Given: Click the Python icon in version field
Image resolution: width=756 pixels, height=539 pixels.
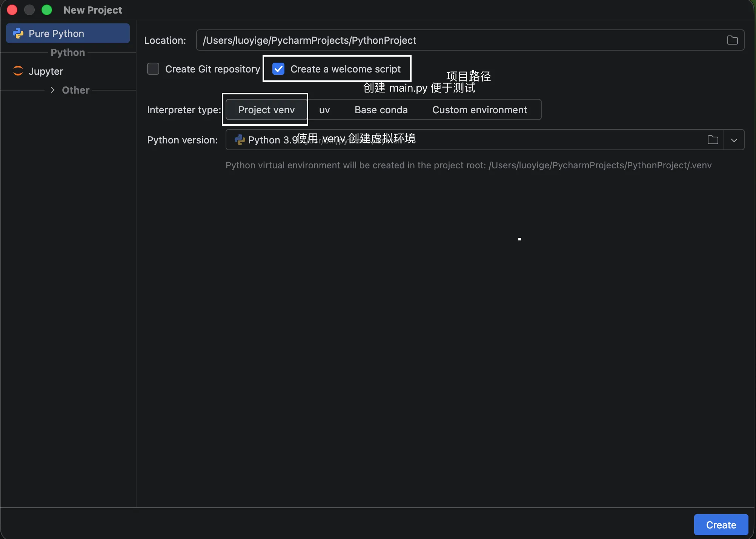Looking at the screenshot, I should coord(240,140).
